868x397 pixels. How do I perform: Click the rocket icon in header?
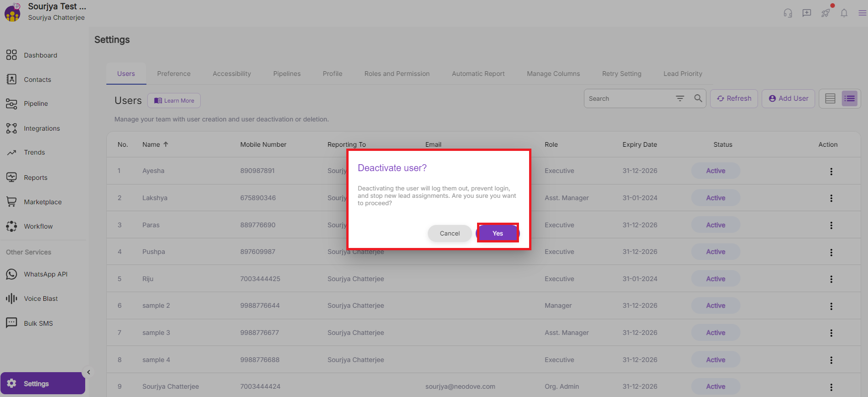click(825, 13)
